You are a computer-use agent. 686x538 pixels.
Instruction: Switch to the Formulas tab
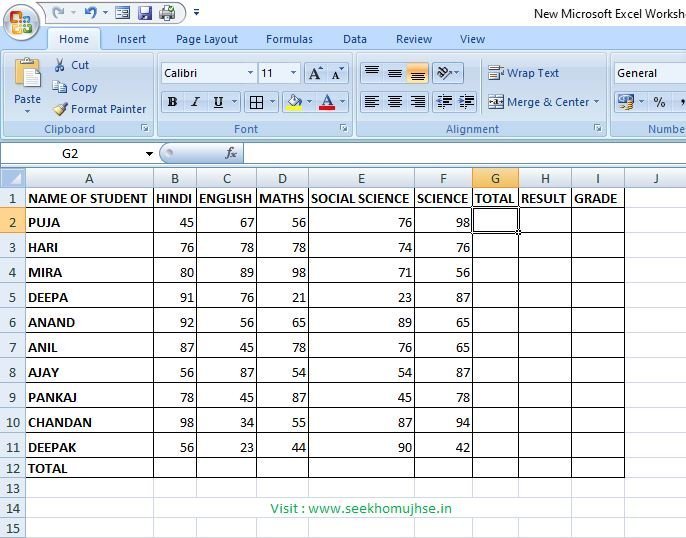click(x=289, y=39)
